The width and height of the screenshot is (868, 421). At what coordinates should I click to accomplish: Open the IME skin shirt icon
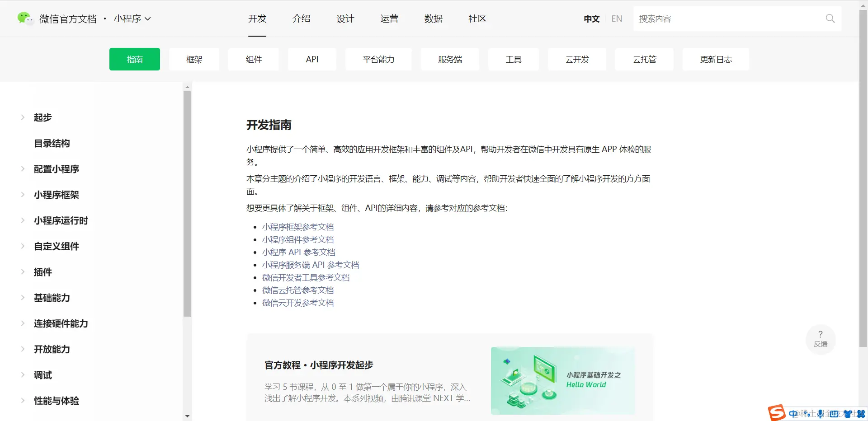tap(848, 414)
